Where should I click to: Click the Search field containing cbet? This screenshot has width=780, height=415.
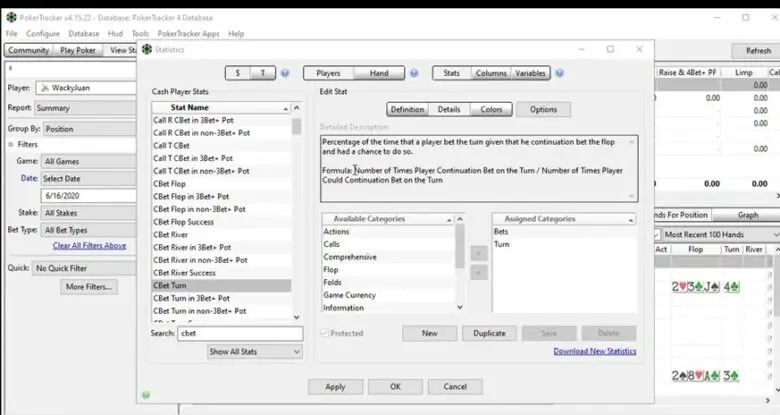[x=240, y=333]
